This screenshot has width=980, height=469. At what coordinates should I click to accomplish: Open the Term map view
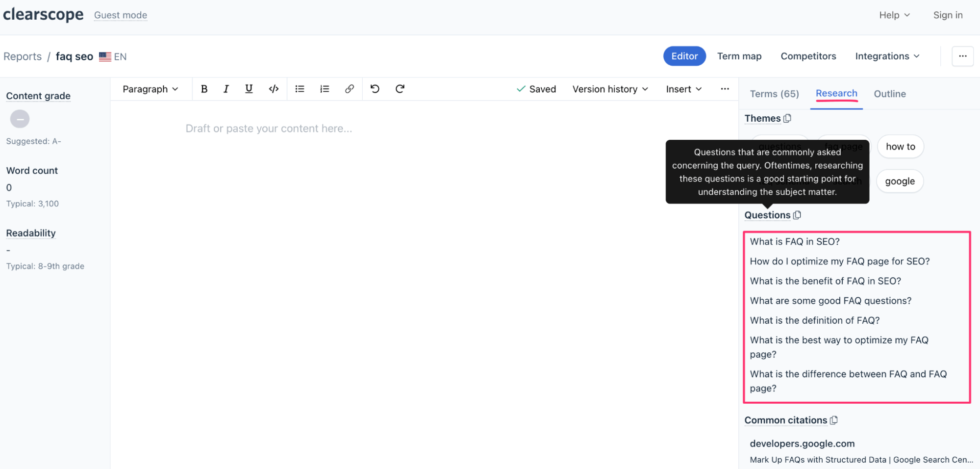click(x=739, y=56)
